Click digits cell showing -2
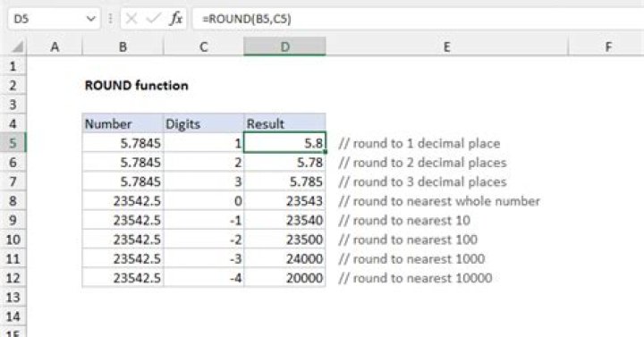Image resolution: width=644 pixels, height=337 pixels. point(203,240)
